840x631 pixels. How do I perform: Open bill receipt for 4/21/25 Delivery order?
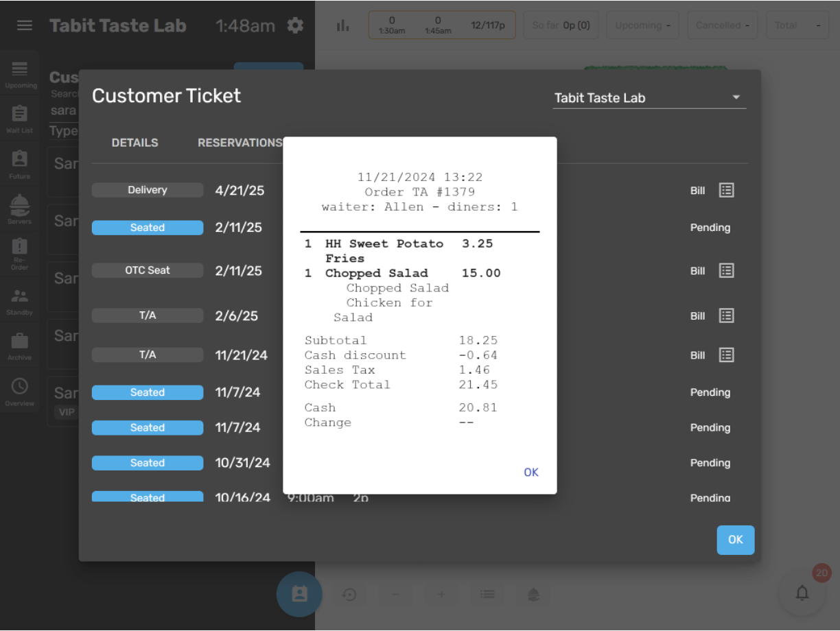click(x=726, y=190)
